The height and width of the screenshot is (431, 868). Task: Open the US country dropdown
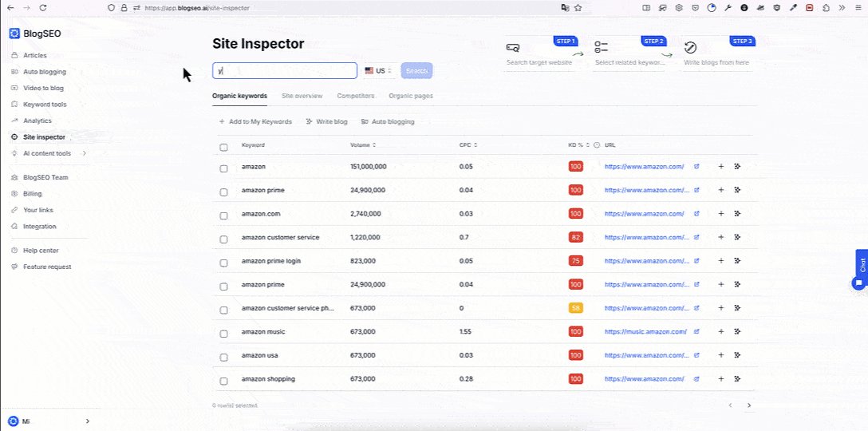click(378, 71)
